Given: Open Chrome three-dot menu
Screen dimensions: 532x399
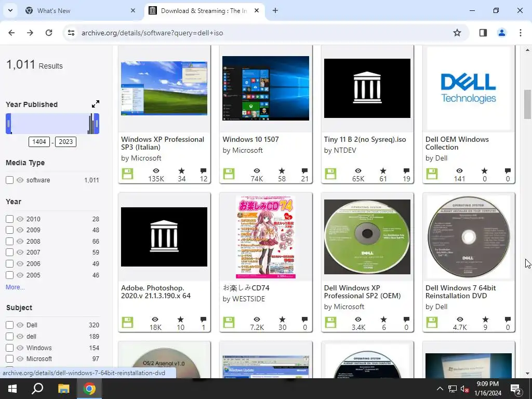Looking at the screenshot, I should 520,33.
